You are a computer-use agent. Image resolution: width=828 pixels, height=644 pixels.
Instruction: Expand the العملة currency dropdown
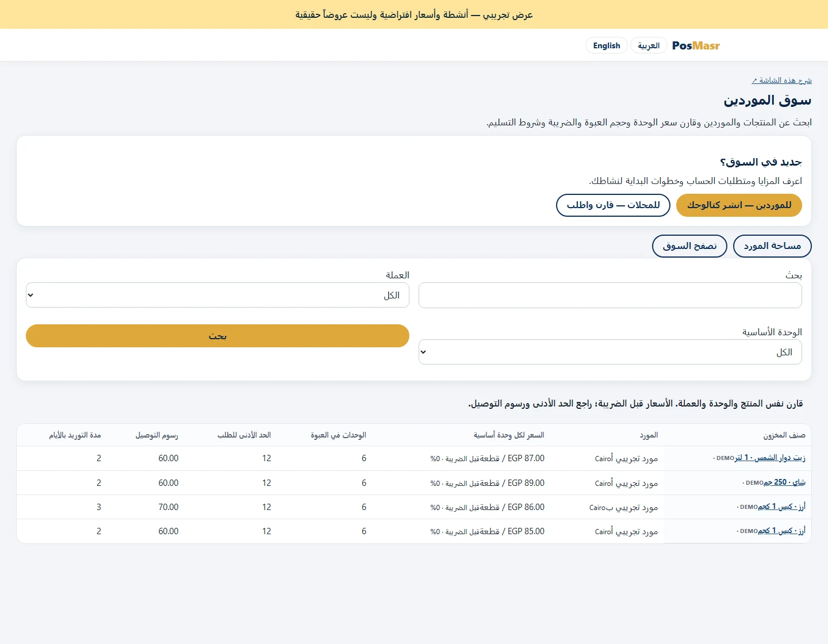coord(217,295)
